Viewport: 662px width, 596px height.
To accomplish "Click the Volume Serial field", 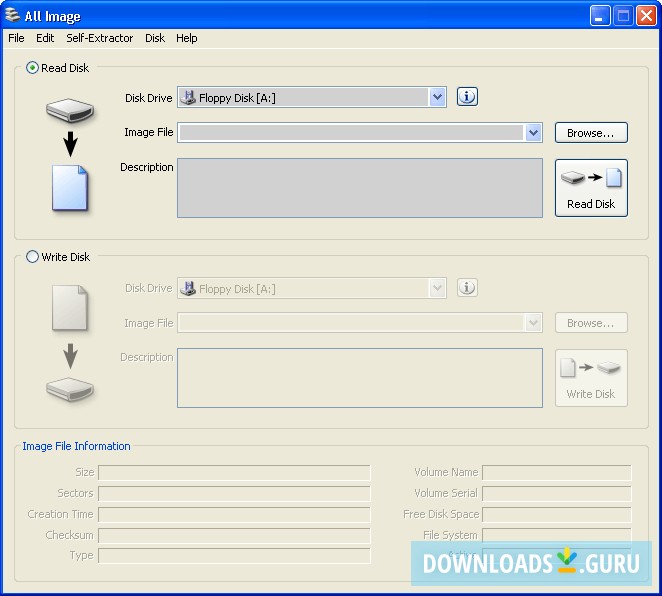I will [557, 493].
